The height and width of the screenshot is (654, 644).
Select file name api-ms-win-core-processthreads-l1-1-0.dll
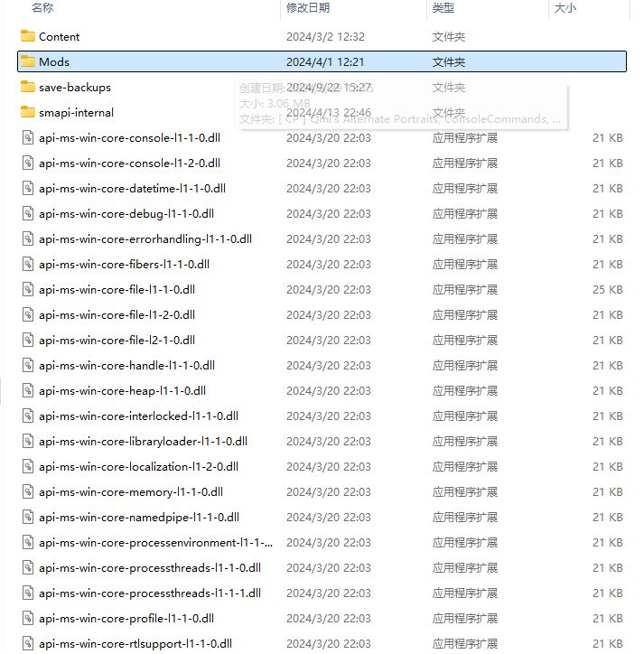click(x=150, y=568)
